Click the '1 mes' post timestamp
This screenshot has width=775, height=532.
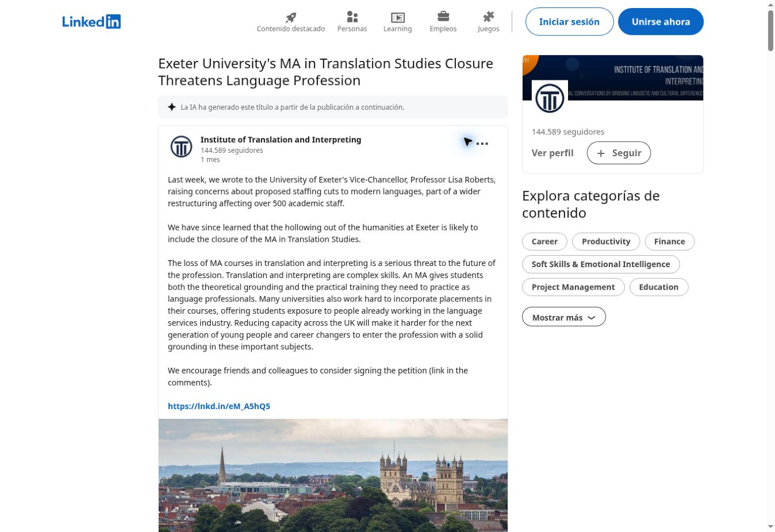coord(210,160)
